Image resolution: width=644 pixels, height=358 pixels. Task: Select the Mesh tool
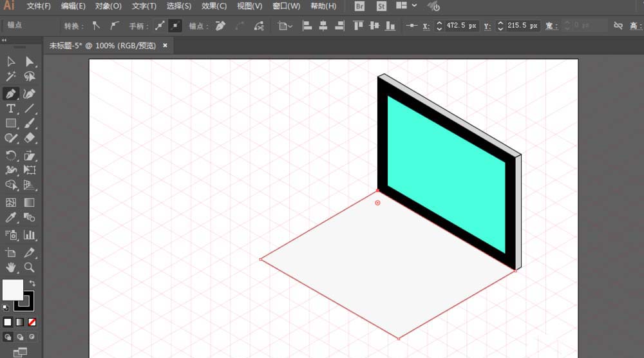[x=11, y=202]
